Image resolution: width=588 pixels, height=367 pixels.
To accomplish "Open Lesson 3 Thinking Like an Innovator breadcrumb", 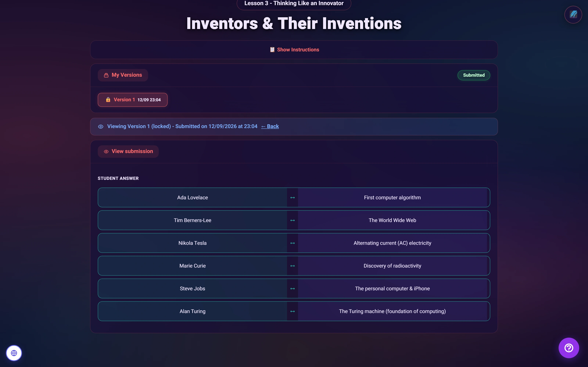I will 294,3.
